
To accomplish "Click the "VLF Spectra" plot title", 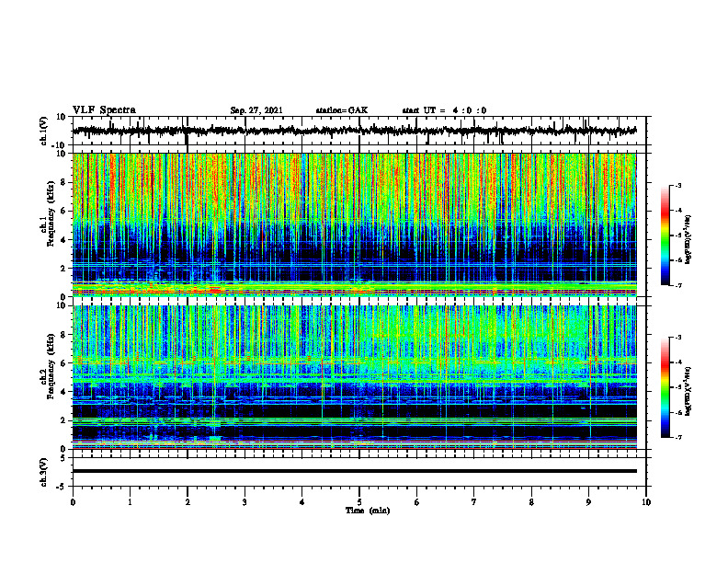I will (104, 110).
